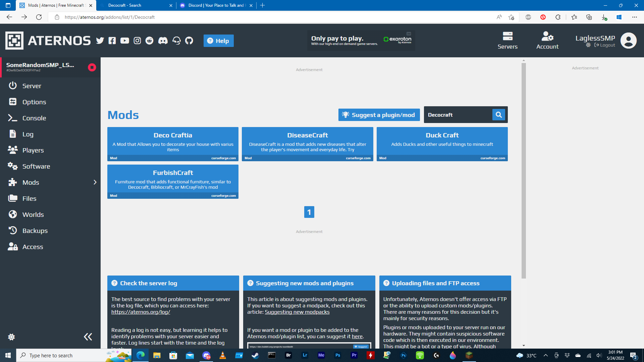Open the Console in sidebar
This screenshot has height=362, width=644.
[x=50, y=118]
